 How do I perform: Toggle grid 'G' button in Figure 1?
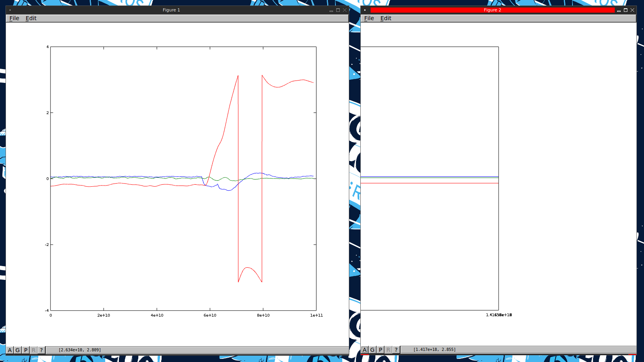click(x=17, y=350)
